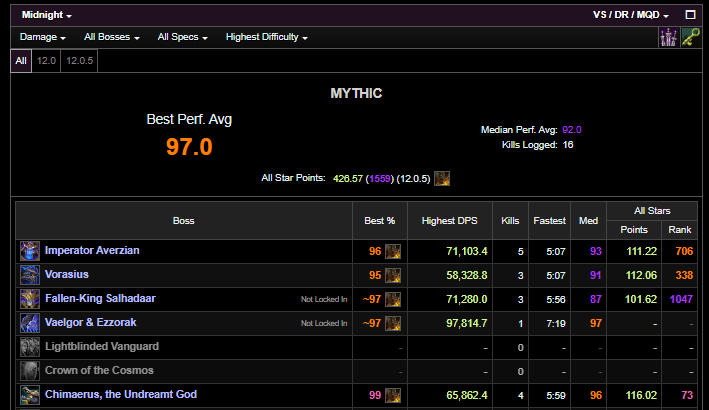Open the raid icon in the top-right toolbar
Viewport: 709px width, 410px height.
click(x=668, y=38)
